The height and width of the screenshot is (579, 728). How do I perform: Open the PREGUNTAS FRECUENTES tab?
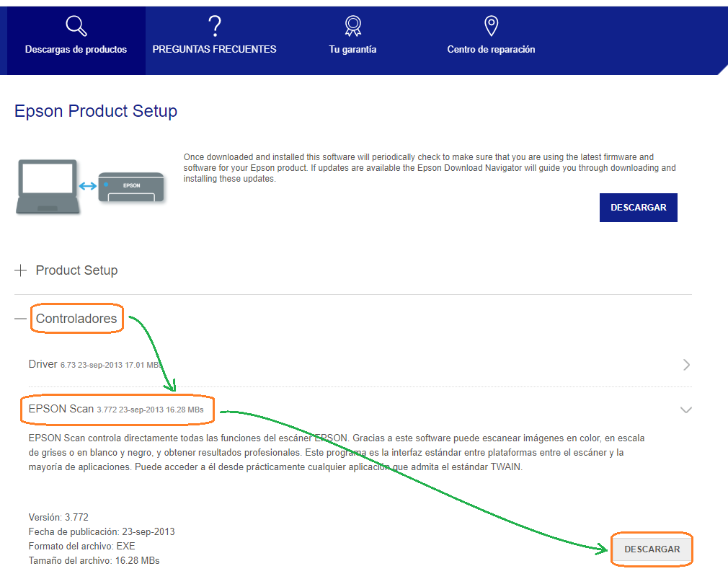pyautogui.click(x=215, y=41)
